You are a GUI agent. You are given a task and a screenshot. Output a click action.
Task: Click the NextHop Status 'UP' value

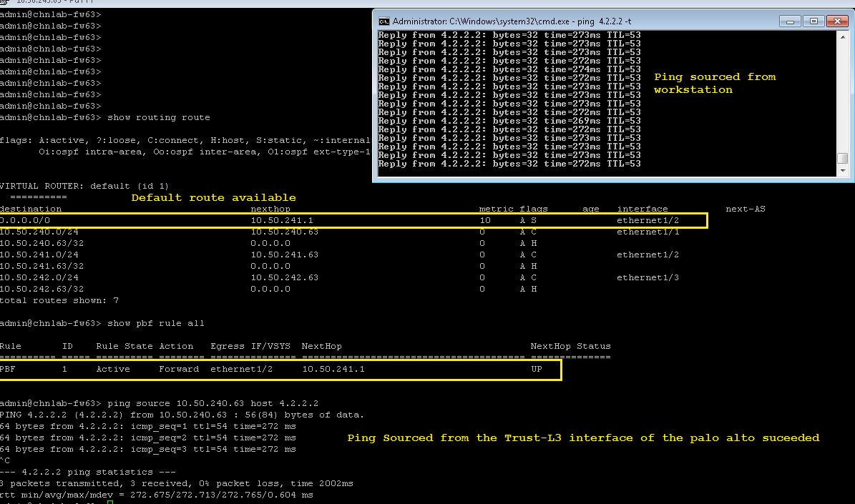click(x=536, y=370)
